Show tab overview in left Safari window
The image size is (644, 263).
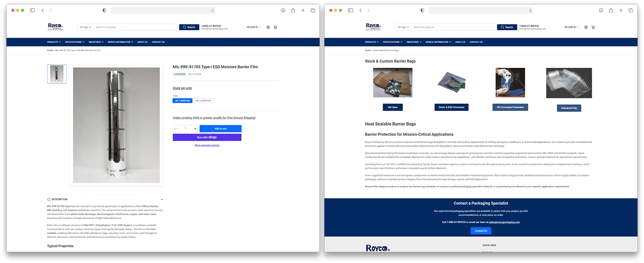click(x=313, y=10)
